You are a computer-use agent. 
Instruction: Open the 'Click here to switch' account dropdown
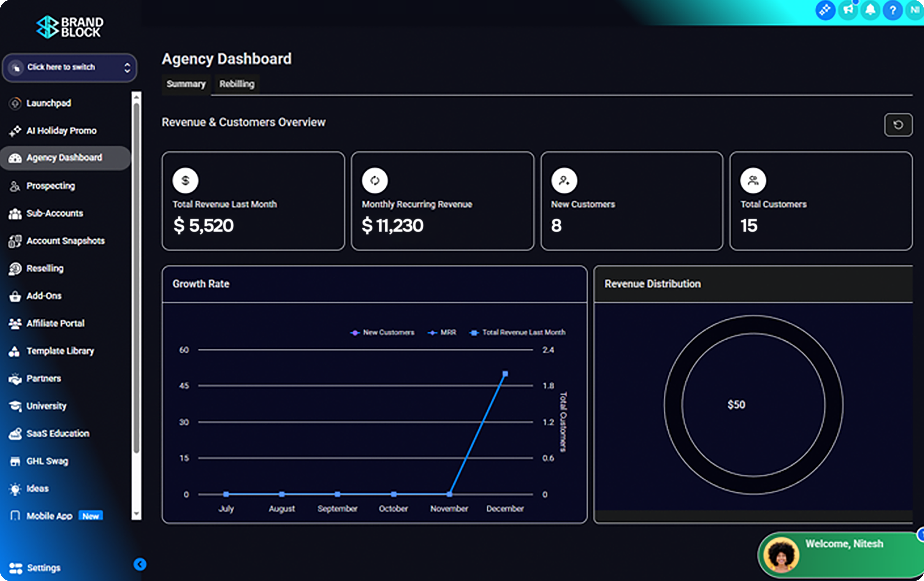pos(69,67)
